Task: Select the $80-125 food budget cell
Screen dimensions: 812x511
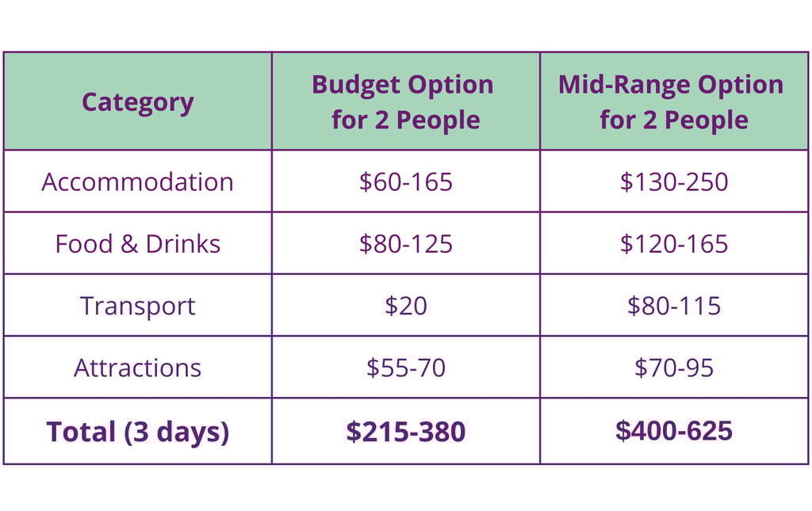Action: (x=406, y=243)
